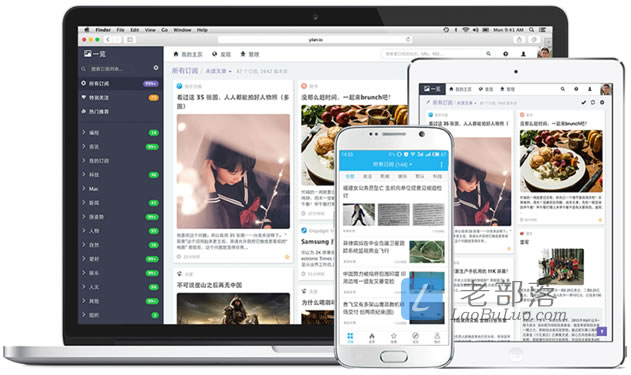Click the schoolgirl photo thumbnail on the laptop
This screenshot has height=375, width=631.
click(x=233, y=171)
